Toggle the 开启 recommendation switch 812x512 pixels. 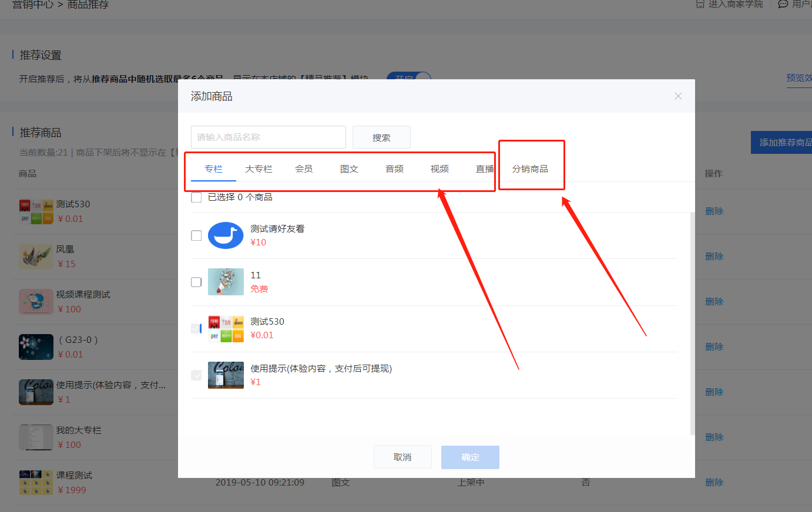click(409, 76)
